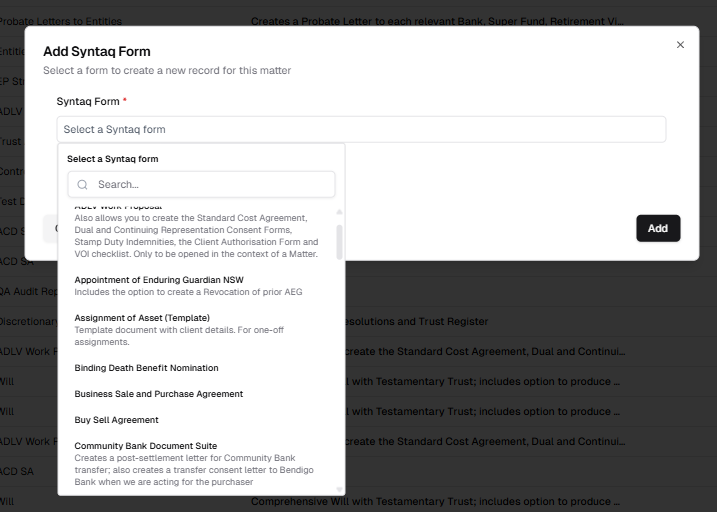The width and height of the screenshot is (717, 512).
Task: Click the dropdown list scroll down arrow
Action: (339, 490)
